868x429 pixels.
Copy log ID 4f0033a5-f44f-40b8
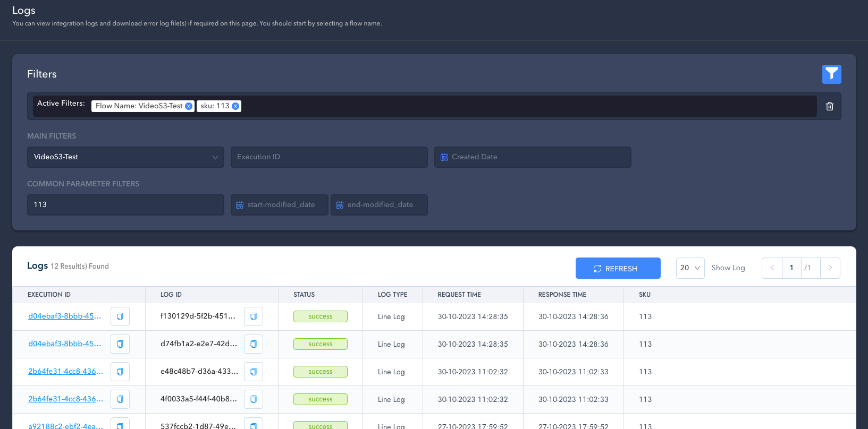pyautogui.click(x=254, y=399)
